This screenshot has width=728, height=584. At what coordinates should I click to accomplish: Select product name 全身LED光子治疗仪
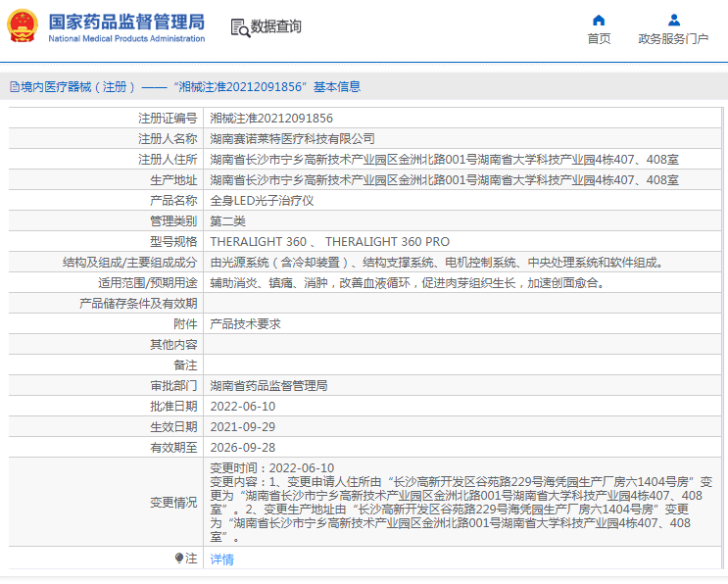point(262,201)
